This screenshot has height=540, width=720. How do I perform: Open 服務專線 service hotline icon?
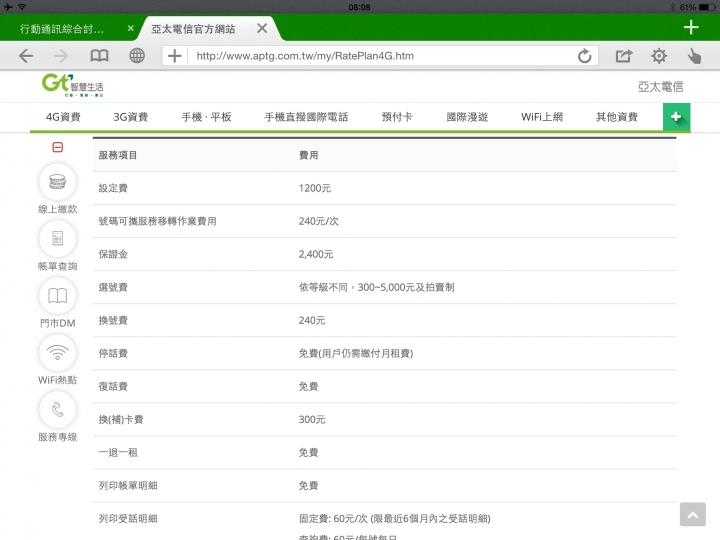pyautogui.click(x=57, y=410)
